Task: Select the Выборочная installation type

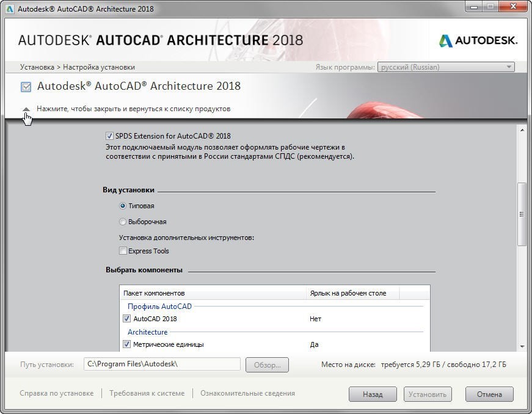Action: pyautogui.click(x=123, y=222)
